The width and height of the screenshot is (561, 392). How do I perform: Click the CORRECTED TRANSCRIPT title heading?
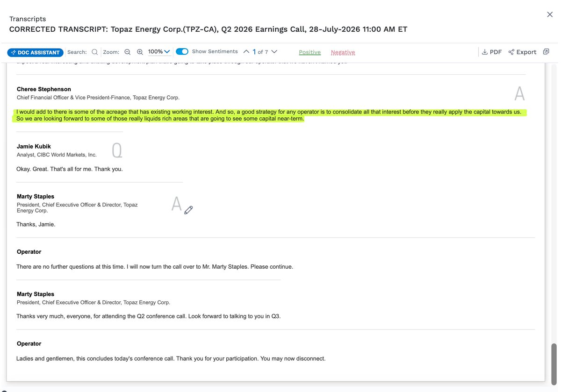pyautogui.click(x=209, y=29)
